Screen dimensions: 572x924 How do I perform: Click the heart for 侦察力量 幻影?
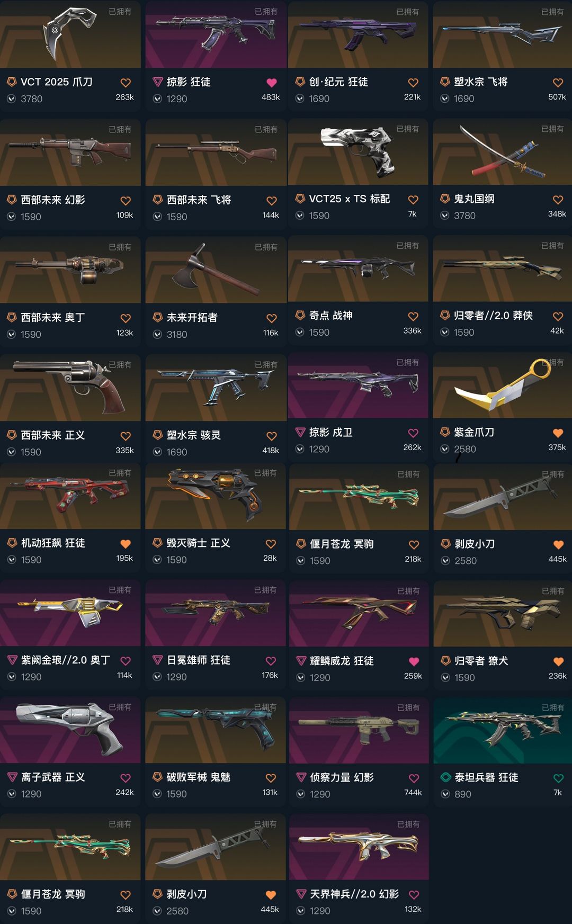click(x=414, y=778)
